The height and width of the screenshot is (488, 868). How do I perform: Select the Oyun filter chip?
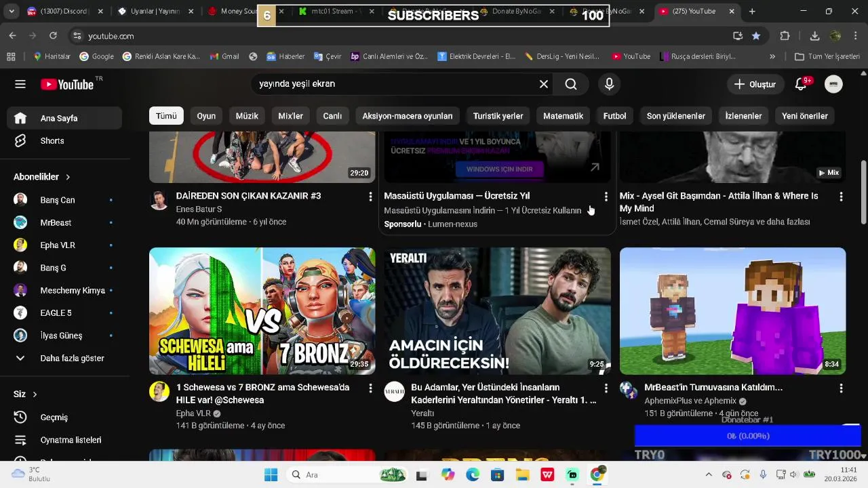206,116
